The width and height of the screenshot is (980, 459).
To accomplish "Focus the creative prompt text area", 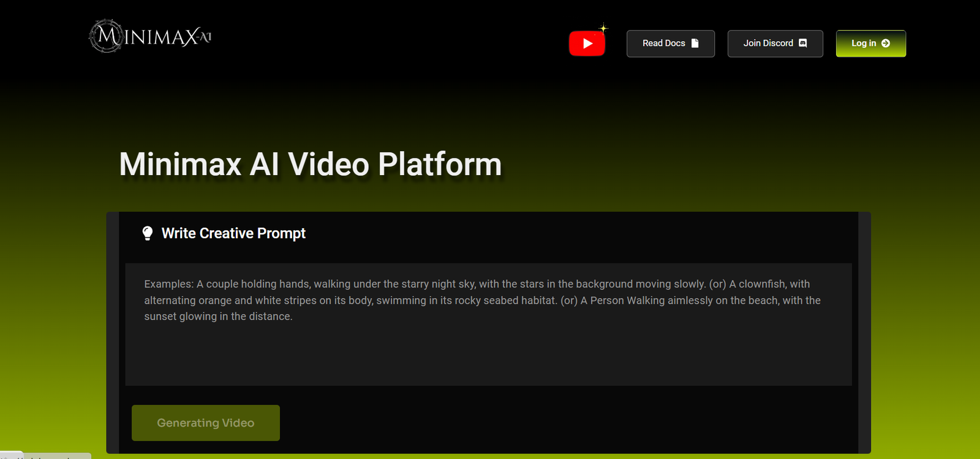I will (x=489, y=324).
